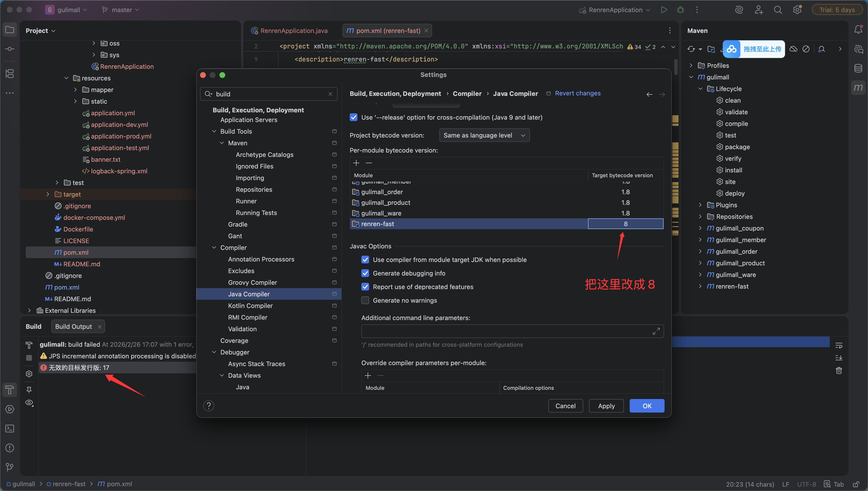Screen dimensions: 868x491
Task: Click the Apply button
Action: click(606, 406)
